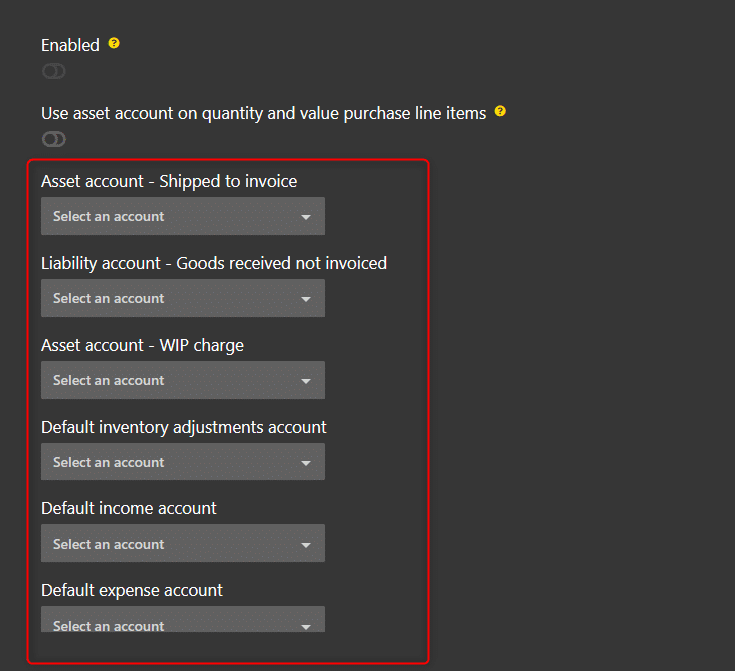Click the arrow on WIP charge selector
This screenshot has width=735, height=671.
(306, 381)
